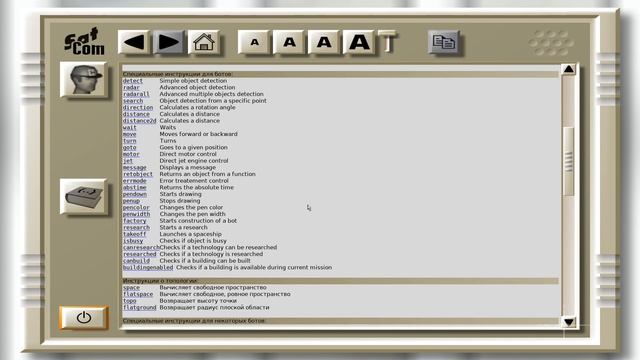Open the flatground instruction link

pos(140,307)
